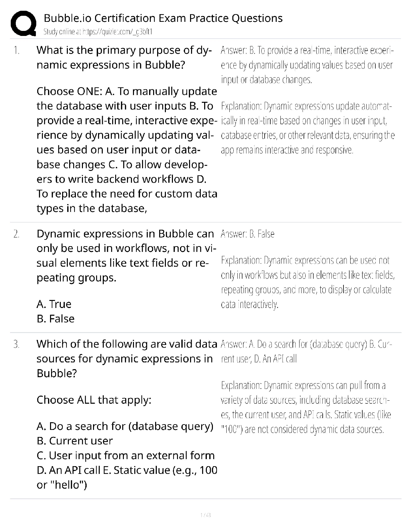This screenshot has height=532, width=411.
Task: Click the Quizlet Q logo icon
Action: click(23, 23)
